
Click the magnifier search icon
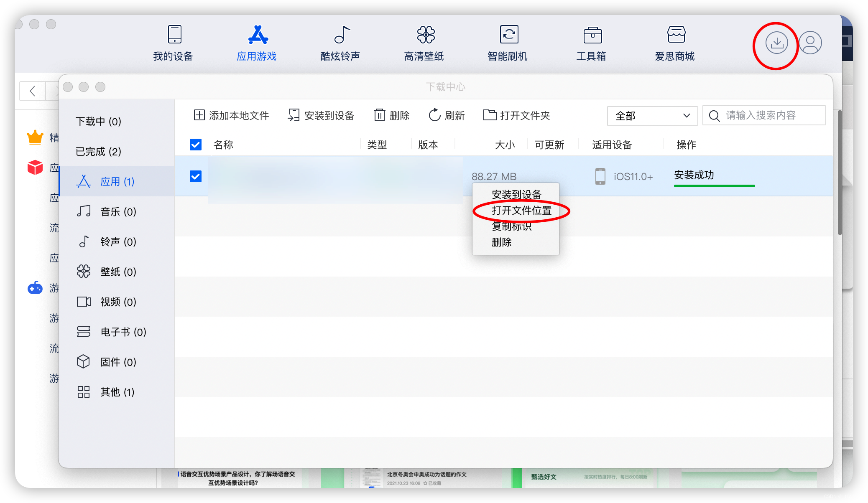[714, 116]
